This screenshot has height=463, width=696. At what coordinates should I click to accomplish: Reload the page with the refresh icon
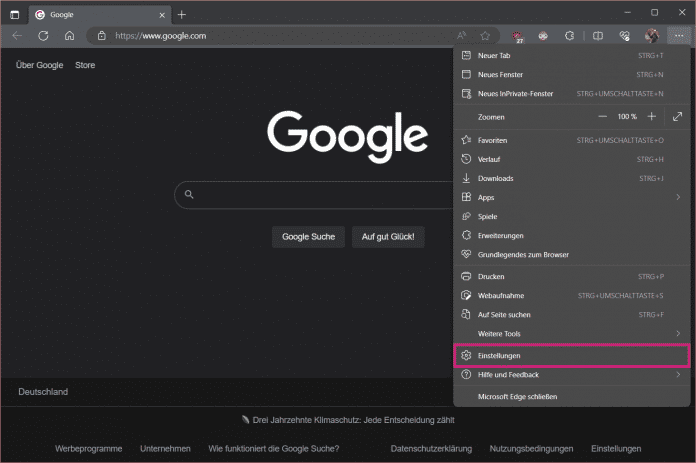(x=43, y=35)
